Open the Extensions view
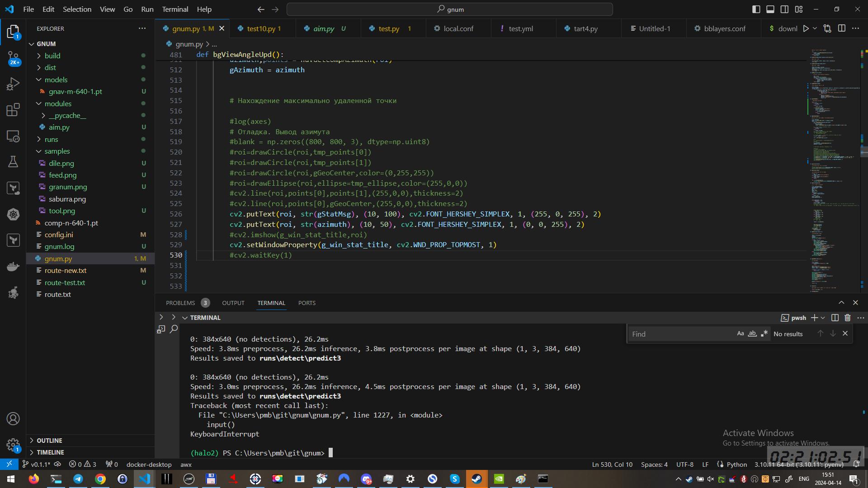This screenshot has height=488, width=868. [13, 110]
